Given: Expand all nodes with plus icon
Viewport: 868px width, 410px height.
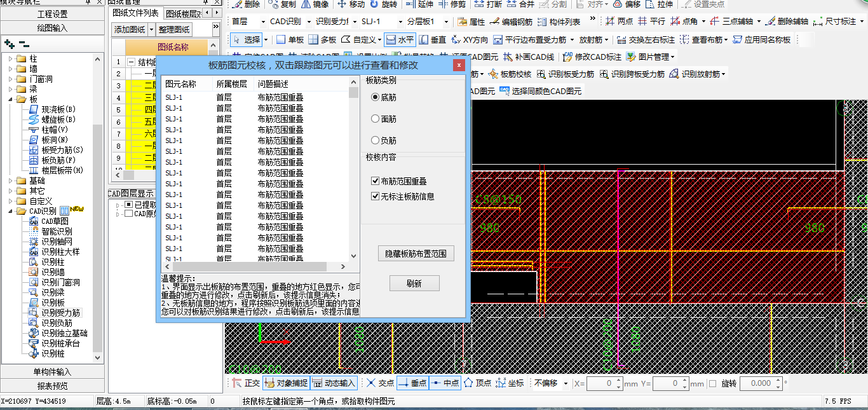Looking at the screenshot, I should pyautogui.click(x=9, y=44).
